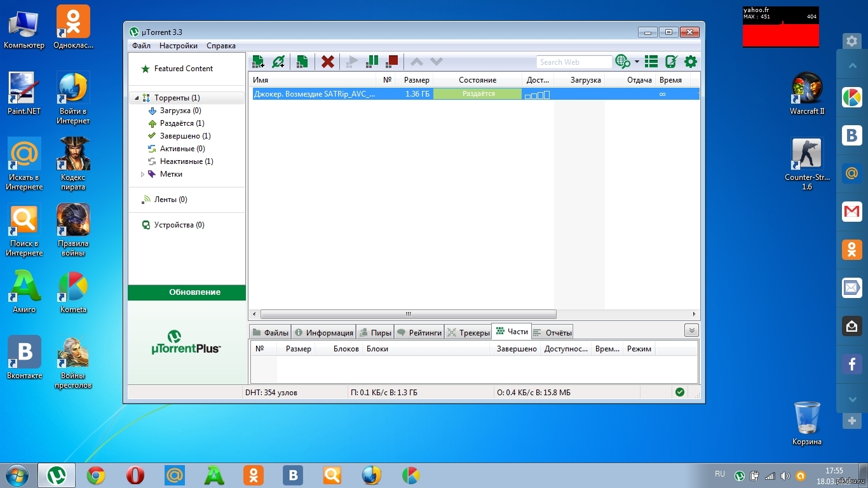This screenshot has height=488, width=868.
Task: Click the right sidebar down chevron
Action: point(852,400)
